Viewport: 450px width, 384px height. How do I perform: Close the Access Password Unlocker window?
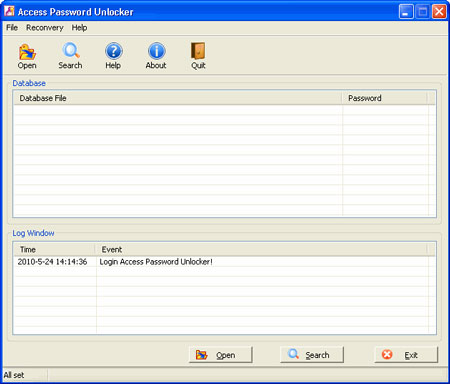[439, 12]
